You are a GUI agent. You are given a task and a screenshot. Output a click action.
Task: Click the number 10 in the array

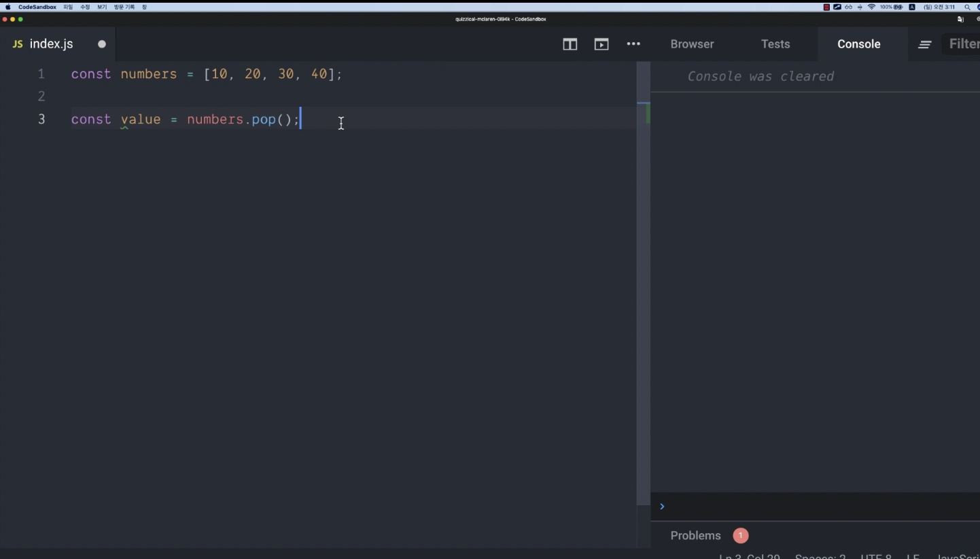(x=220, y=74)
